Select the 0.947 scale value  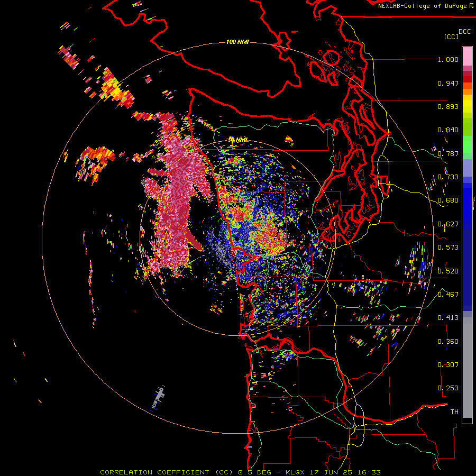448,83
